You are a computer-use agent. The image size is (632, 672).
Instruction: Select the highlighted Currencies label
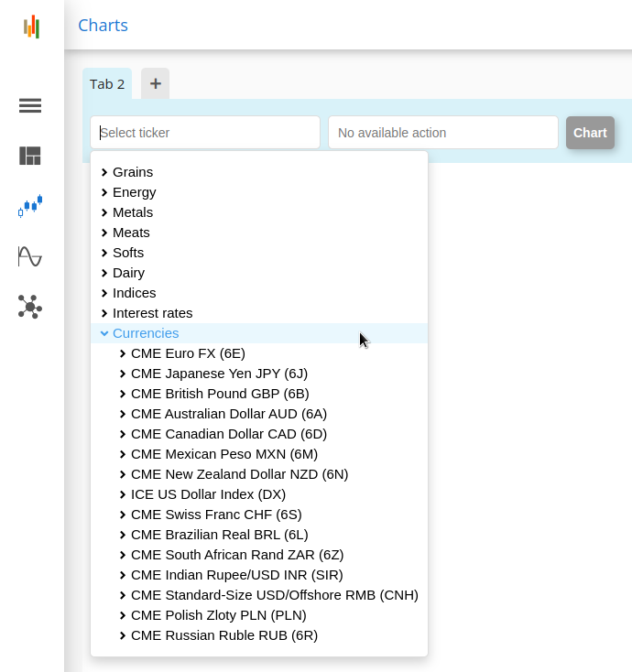(x=146, y=333)
